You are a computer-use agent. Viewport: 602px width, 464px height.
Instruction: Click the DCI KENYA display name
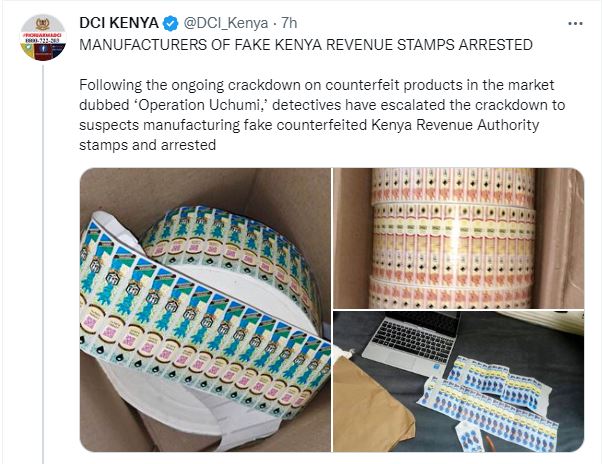[x=119, y=23]
